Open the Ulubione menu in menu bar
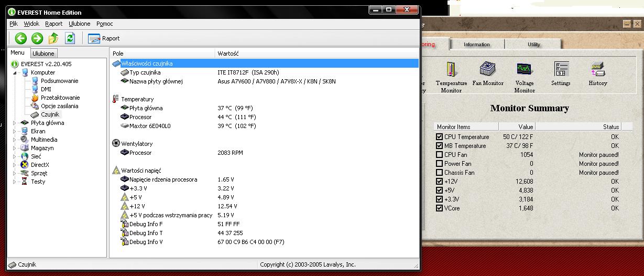 coord(80,24)
